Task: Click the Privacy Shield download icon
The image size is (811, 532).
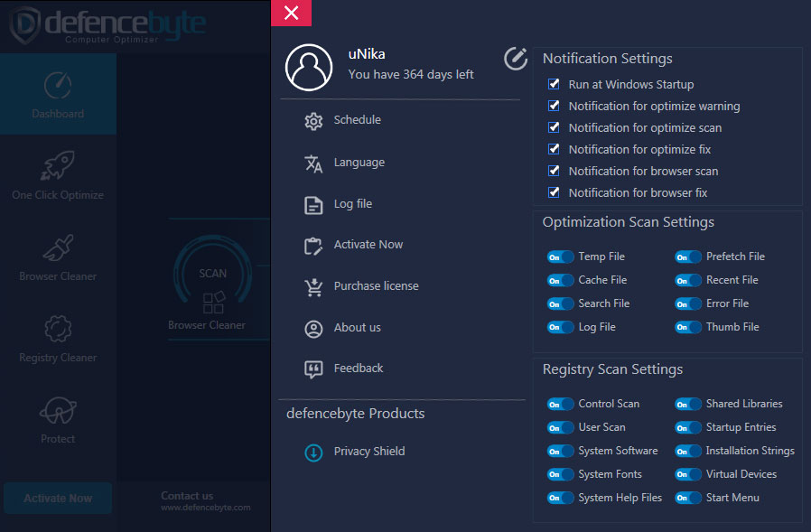Action: pyautogui.click(x=313, y=453)
